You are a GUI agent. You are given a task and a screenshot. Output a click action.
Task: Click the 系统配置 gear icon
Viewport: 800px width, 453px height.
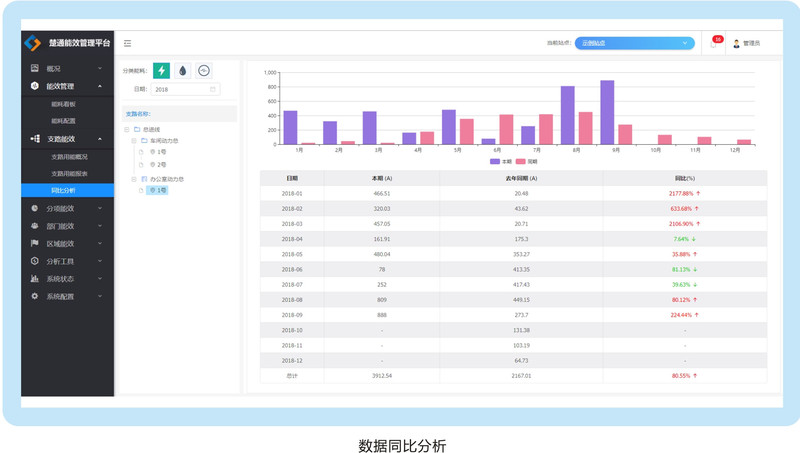point(35,296)
